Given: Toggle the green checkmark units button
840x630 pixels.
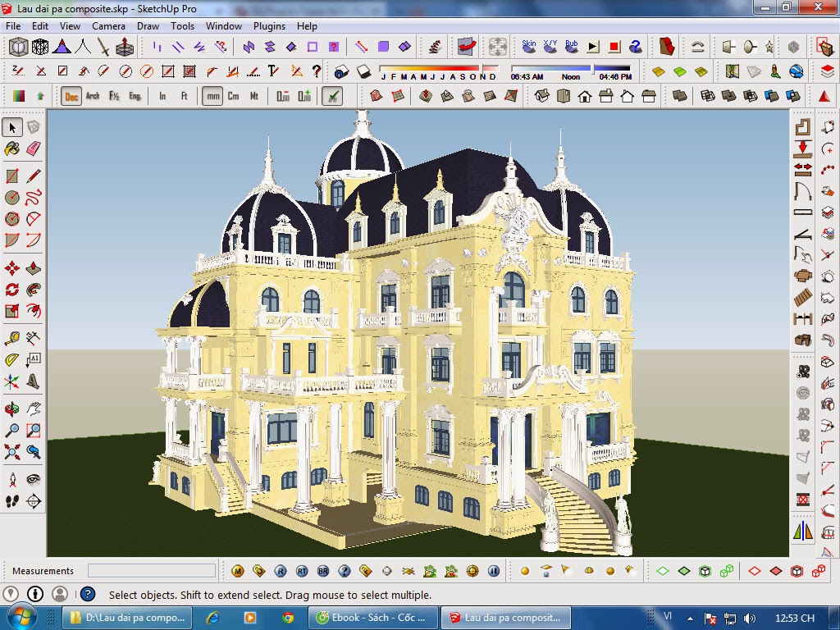Looking at the screenshot, I should tap(332, 97).
